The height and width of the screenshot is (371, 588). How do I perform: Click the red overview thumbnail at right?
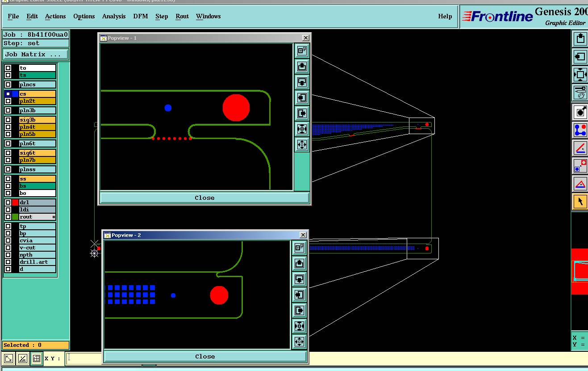point(580,271)
